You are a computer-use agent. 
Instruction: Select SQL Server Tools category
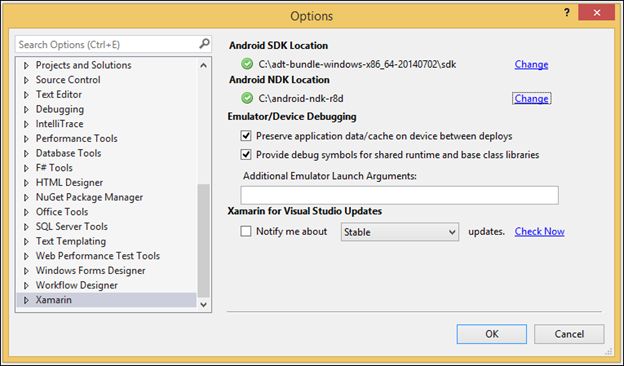[72, 226]
